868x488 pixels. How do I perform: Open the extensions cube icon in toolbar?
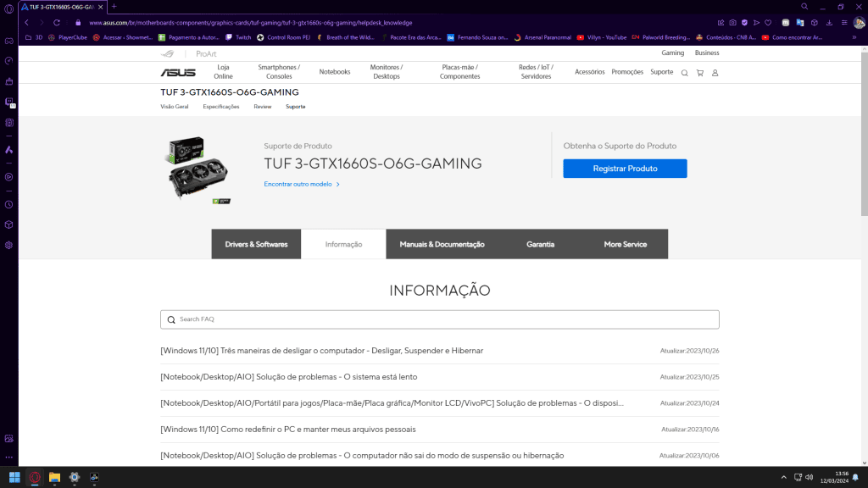815,23
